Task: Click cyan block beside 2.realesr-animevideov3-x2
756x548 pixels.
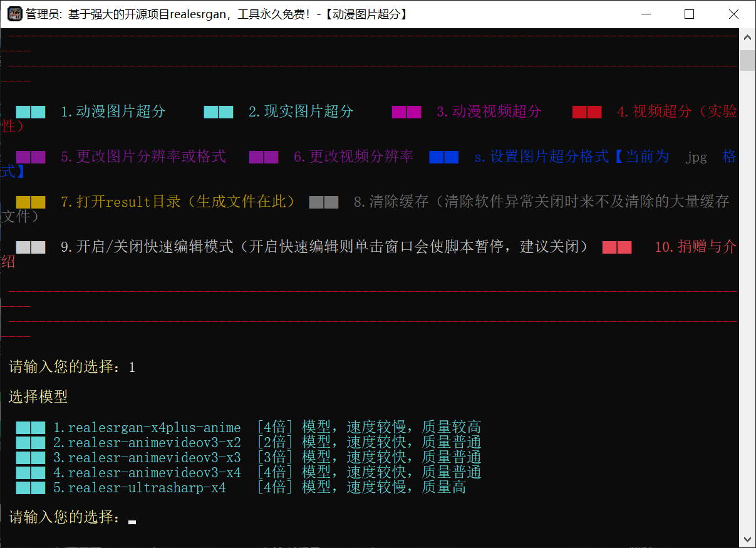Action: pyautogui.click(x=31, y=443)
